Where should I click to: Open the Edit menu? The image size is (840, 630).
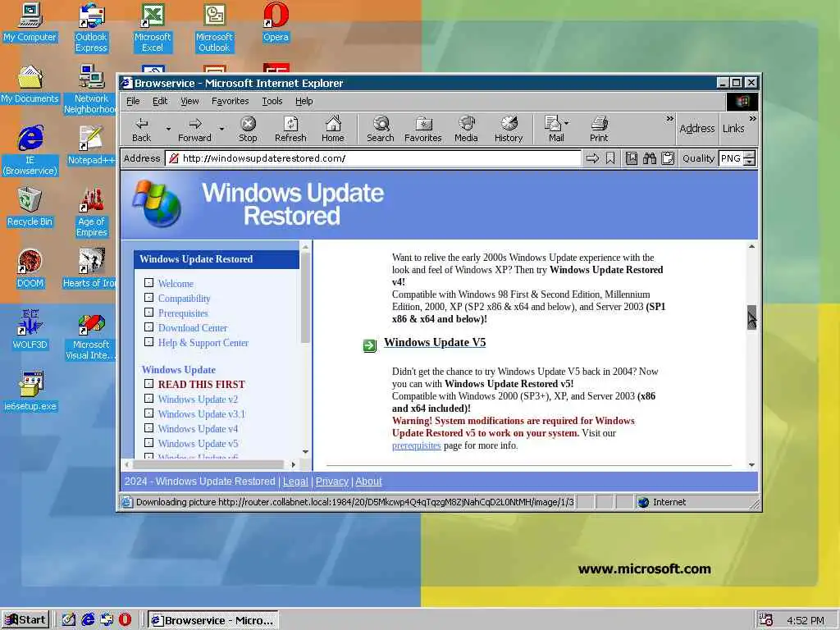tap(160, 101)
